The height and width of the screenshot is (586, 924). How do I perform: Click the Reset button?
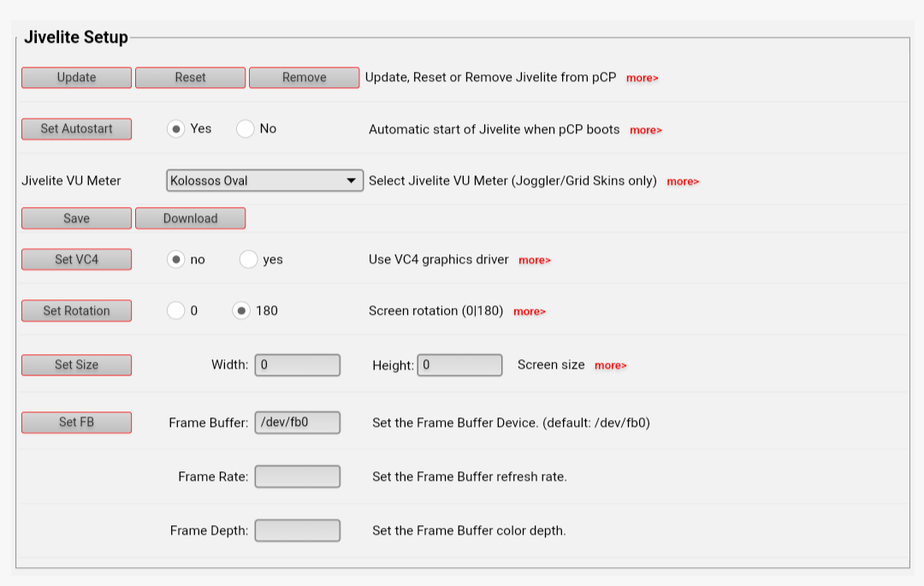[x=190, y=78]
